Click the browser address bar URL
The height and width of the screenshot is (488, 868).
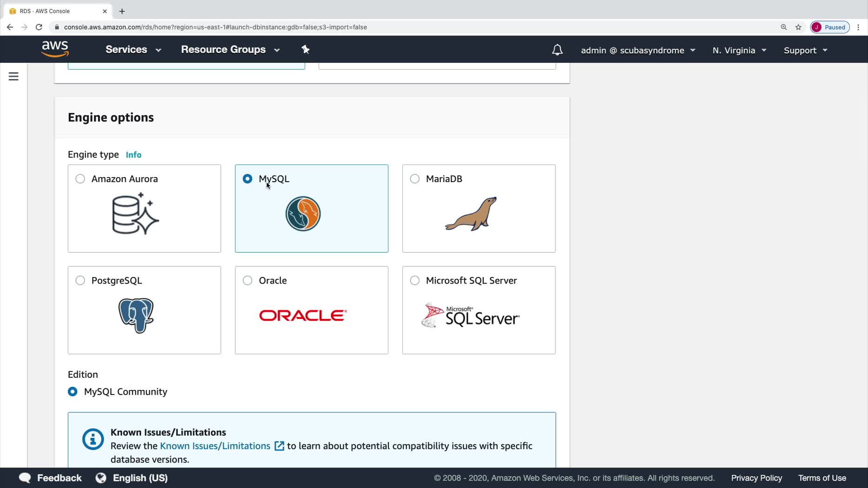(x=215, y=27)
